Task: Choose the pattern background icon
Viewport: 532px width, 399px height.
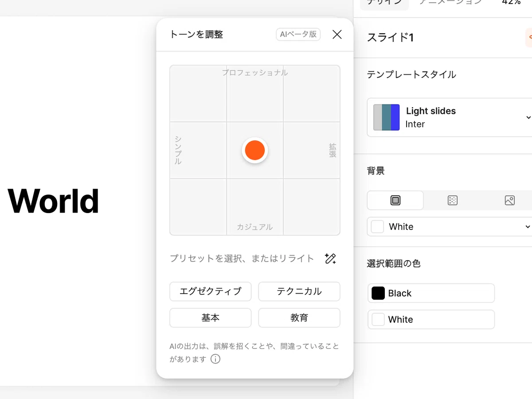Action: click(452, 200)
